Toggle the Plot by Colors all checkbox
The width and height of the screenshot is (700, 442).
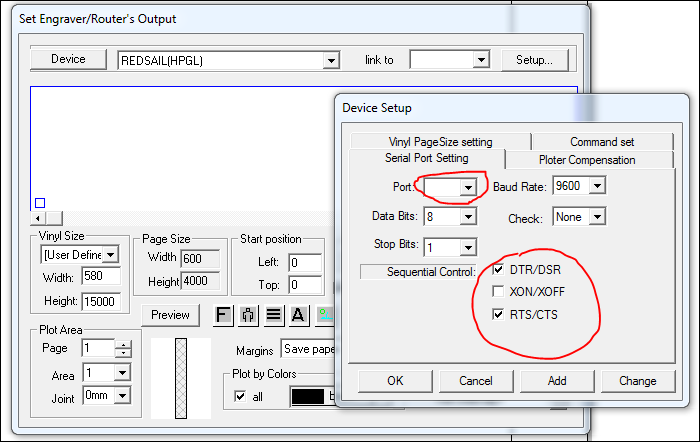click(x=240, y=396)
